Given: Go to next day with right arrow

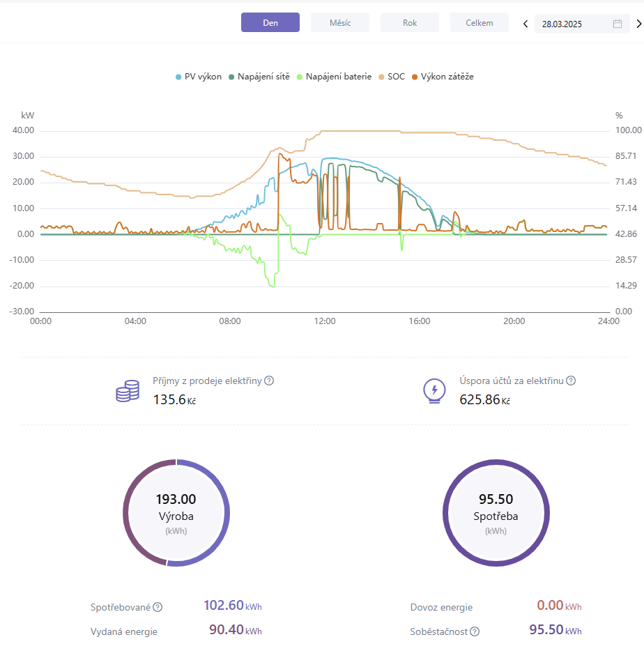Looking at the screenshot, I should point(638,24).
